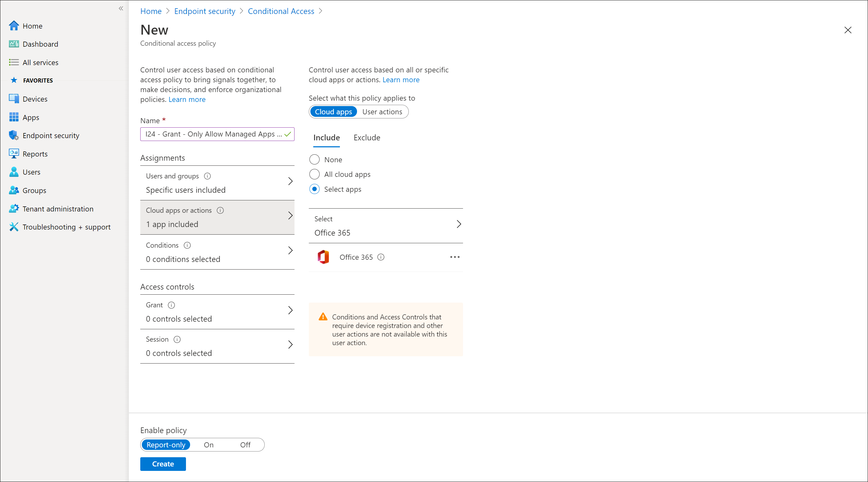
Task: Expand the Grant controls chevron
Action: [x=290, y=310]
